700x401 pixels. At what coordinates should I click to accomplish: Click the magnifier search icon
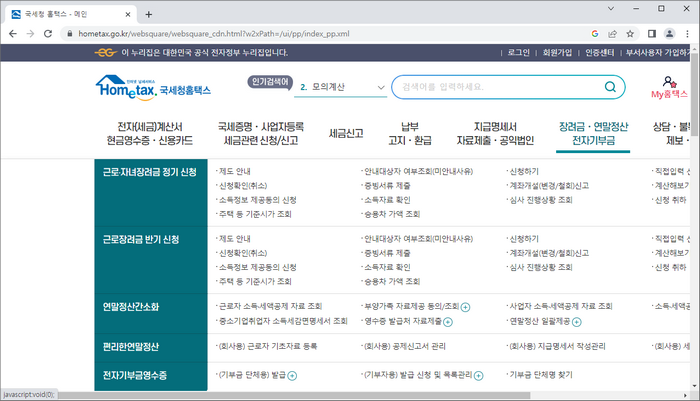(610, 87)
